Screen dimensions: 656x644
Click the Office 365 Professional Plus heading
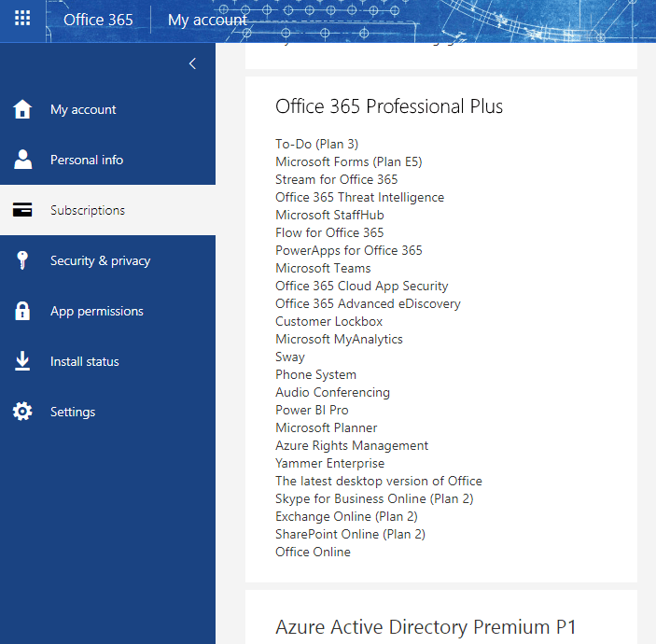tap(389, 106)
